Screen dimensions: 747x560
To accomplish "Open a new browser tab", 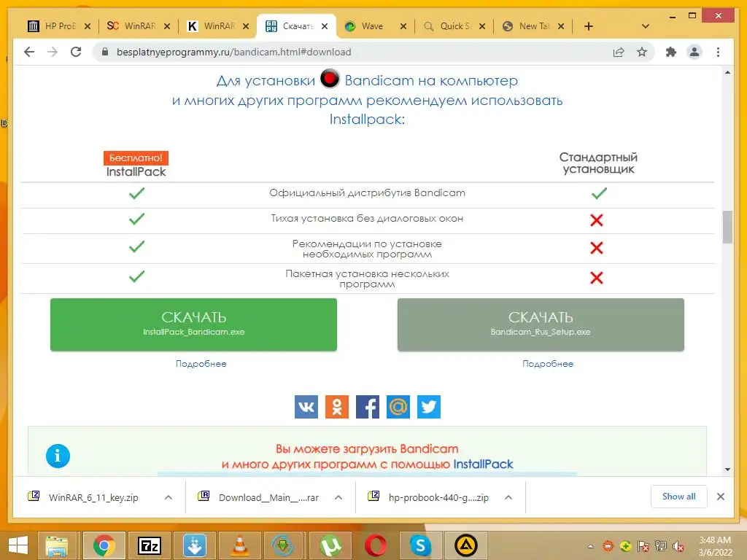I will click(x=589, y=26).
